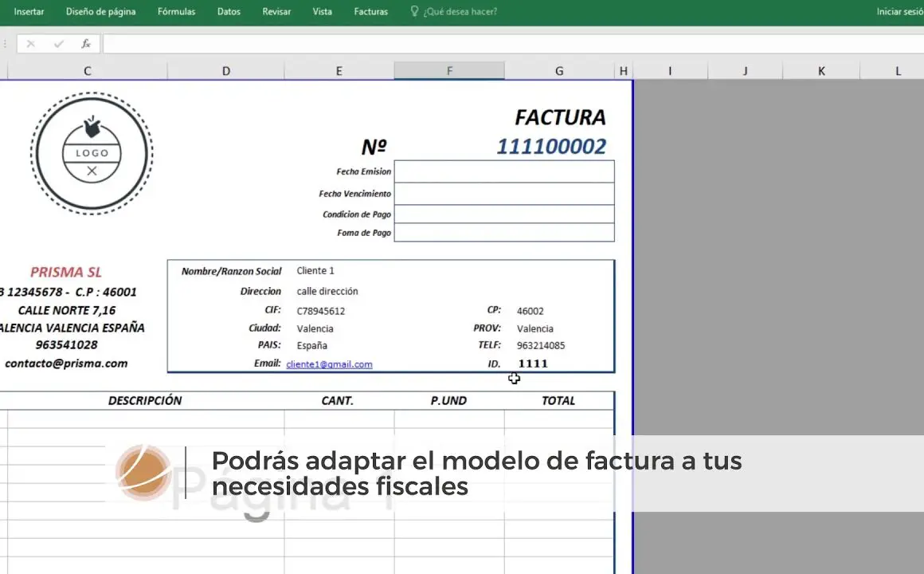Open the Insertar ribbon tab
This screenshot has height=574, width=924.
pos(29,11)
